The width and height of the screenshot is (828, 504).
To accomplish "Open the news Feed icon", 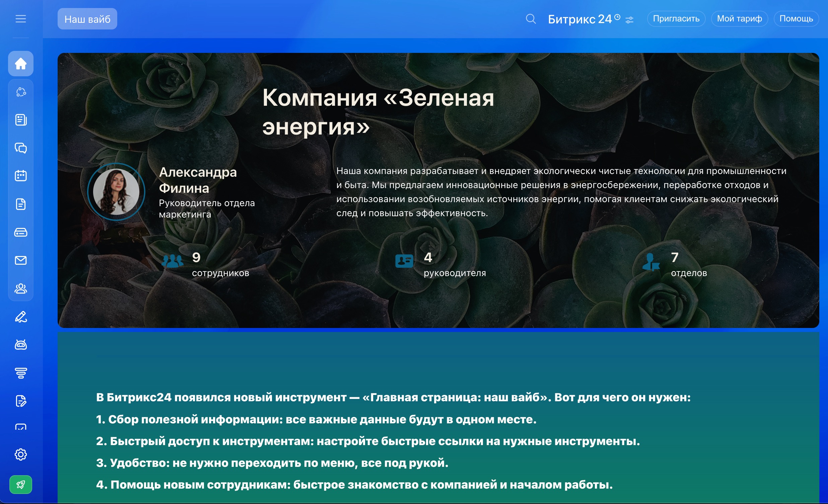I will (21, 120).
